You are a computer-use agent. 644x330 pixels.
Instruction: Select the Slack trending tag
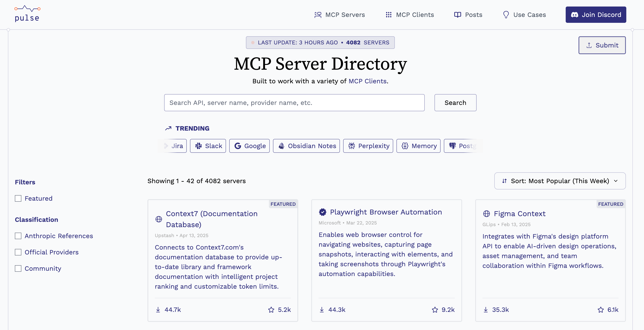(208, 146)
